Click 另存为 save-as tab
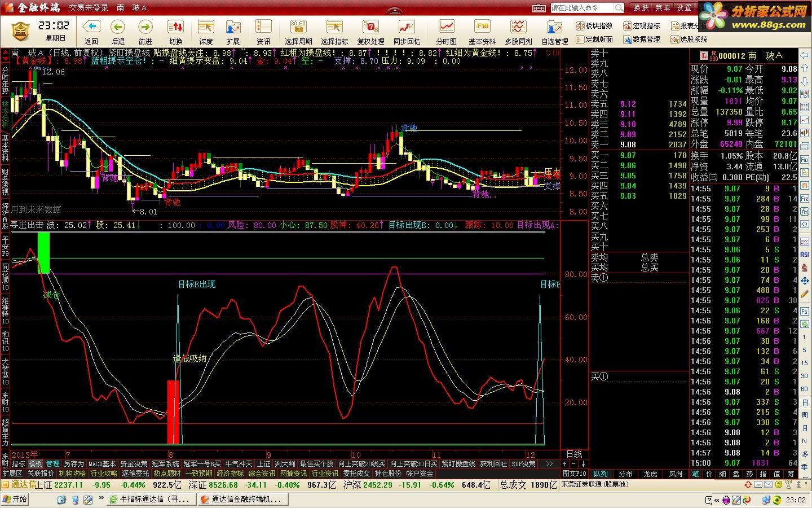Viewport: 812px width, 508px height. click(74, 464)
